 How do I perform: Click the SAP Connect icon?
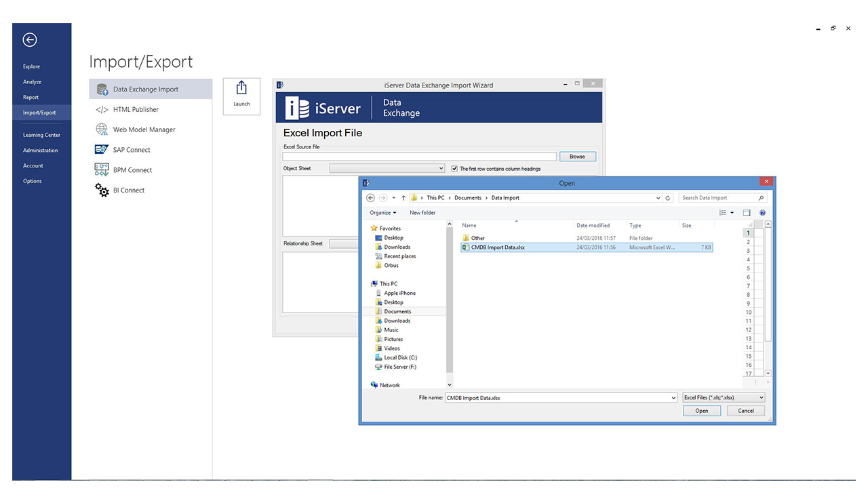pos(102,150)
